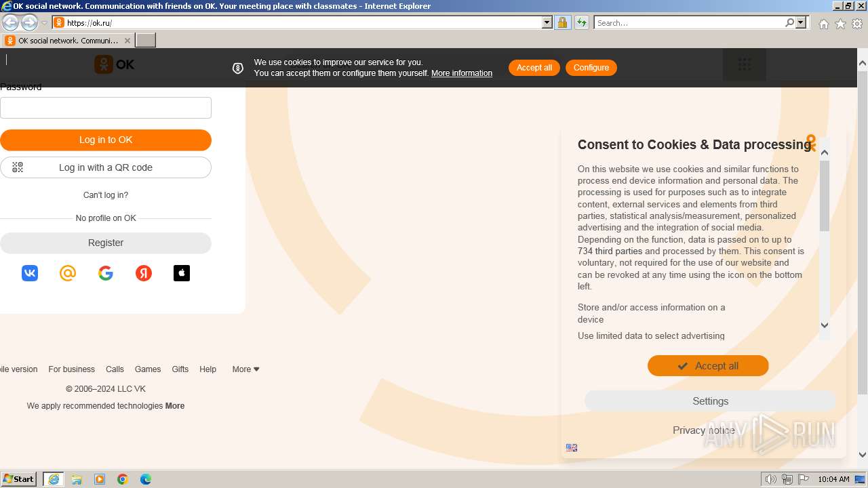Screen dimensions: 868x488
Task: Log in with VK icon
Action: click(30, 273)
